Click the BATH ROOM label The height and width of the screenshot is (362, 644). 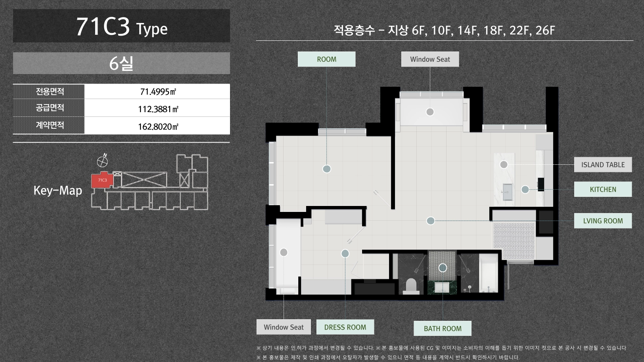pos(443,328)
